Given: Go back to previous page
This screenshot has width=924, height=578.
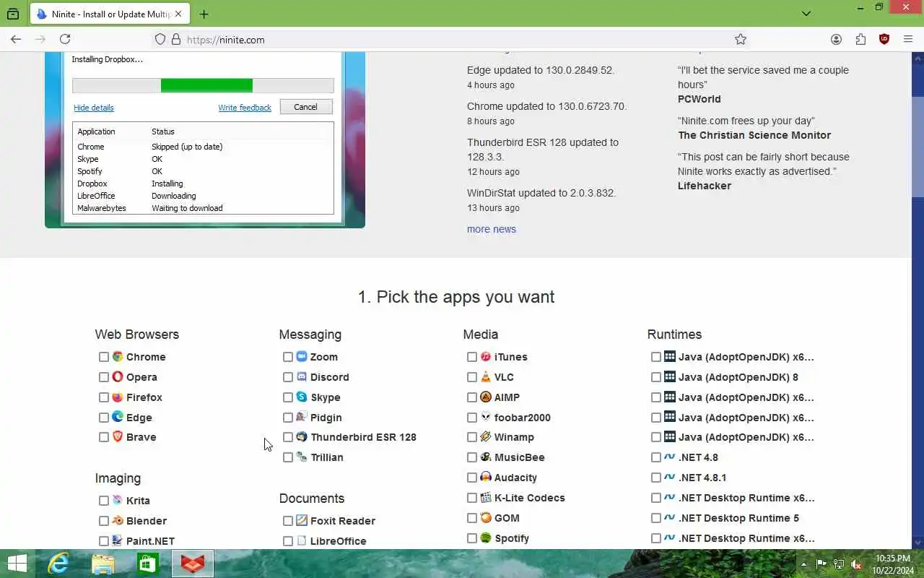Looking at the screenshot, I should coord(16,40).
